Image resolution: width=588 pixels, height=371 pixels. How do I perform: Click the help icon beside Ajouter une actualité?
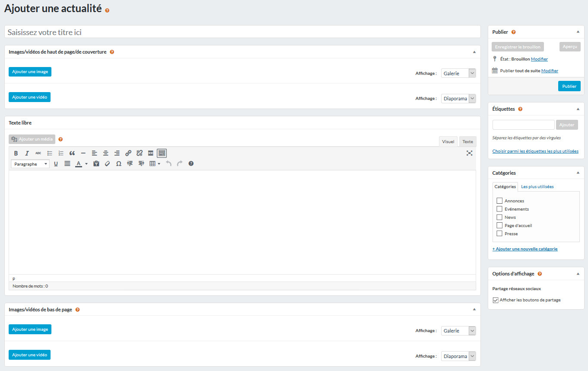point(107,10)
